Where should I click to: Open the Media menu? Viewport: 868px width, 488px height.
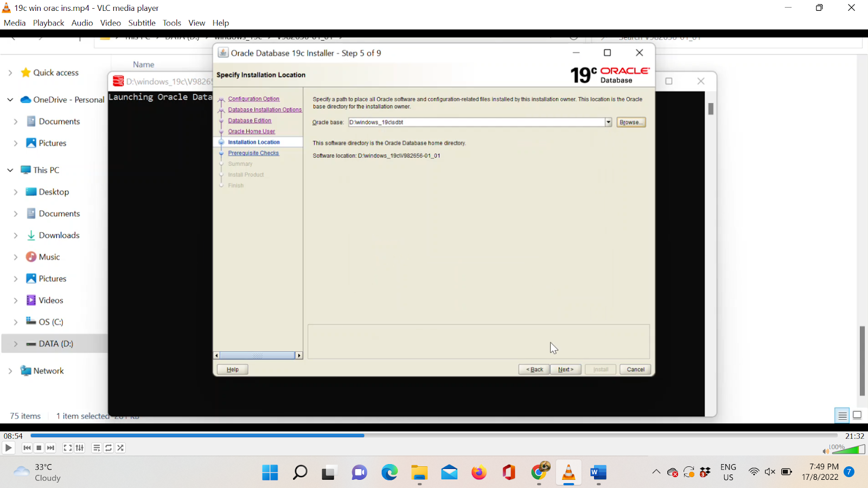[15, 23]
